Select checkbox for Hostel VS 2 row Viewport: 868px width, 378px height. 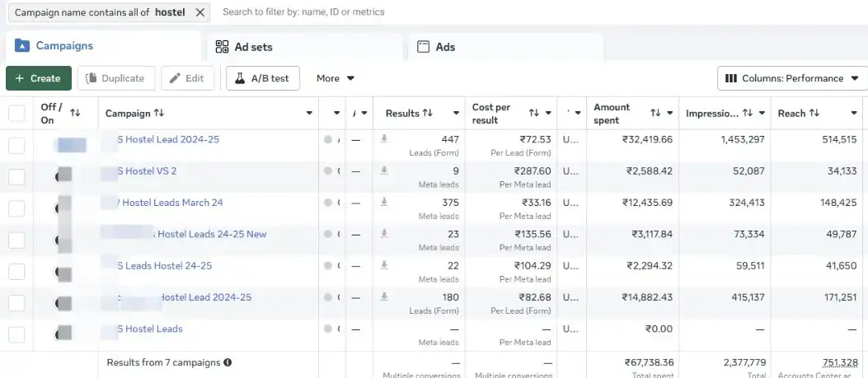[16, 177]
